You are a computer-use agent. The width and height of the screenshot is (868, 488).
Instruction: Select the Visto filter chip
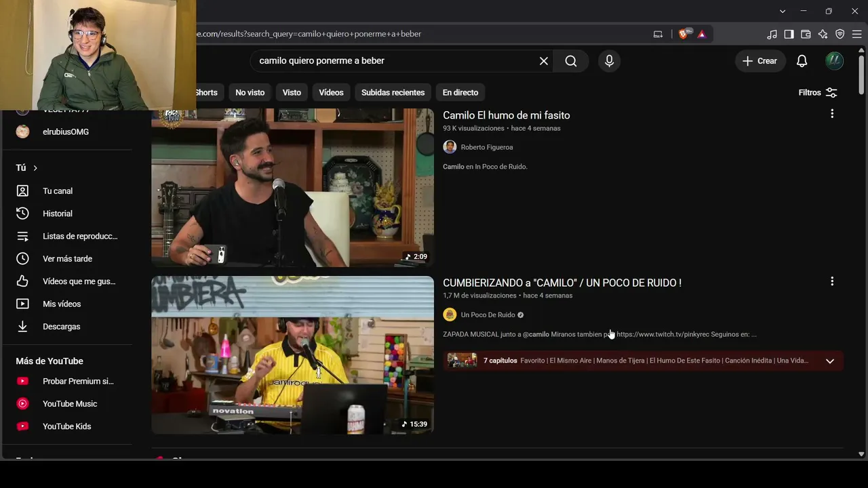point(292,92)
